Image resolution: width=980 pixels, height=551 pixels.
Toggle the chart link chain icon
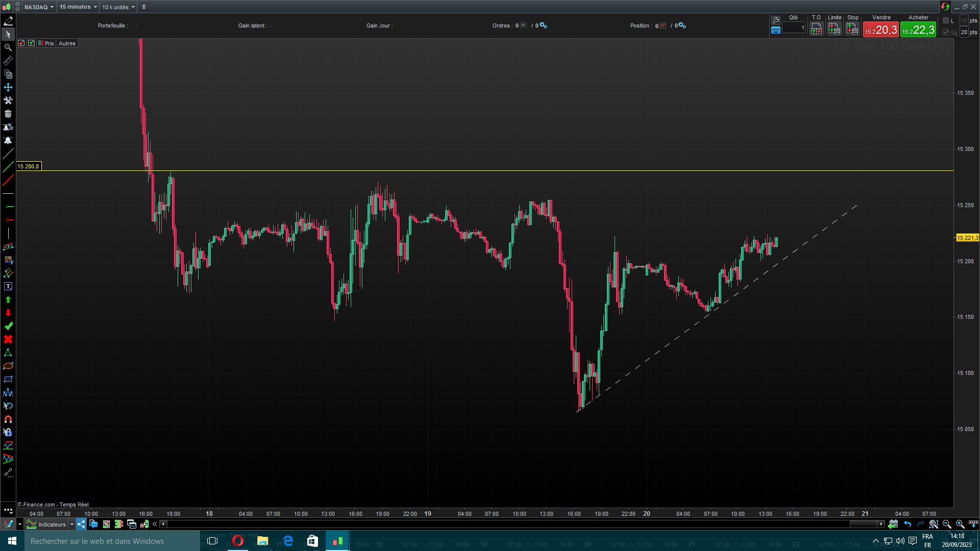coord(18,7)
